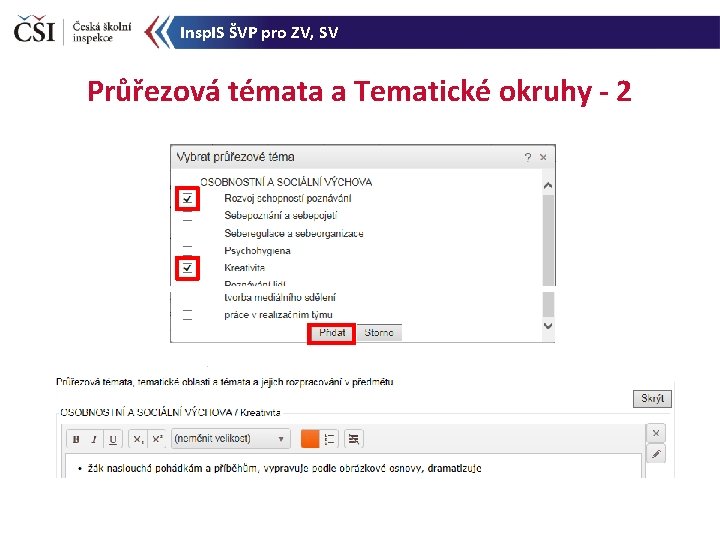Click the Skrýt button
Screen dimensions: 720x540
[x=652, y=399]
